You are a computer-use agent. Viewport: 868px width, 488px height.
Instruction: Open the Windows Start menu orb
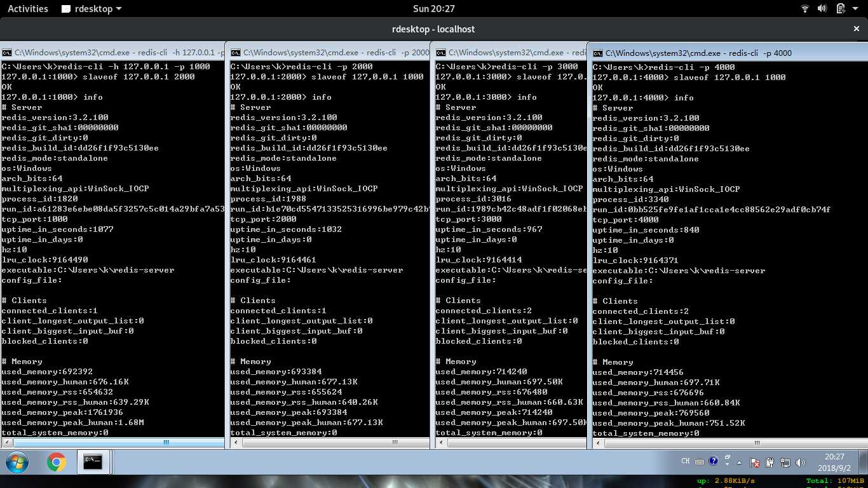pyautogui.click(x=17, y=462)
